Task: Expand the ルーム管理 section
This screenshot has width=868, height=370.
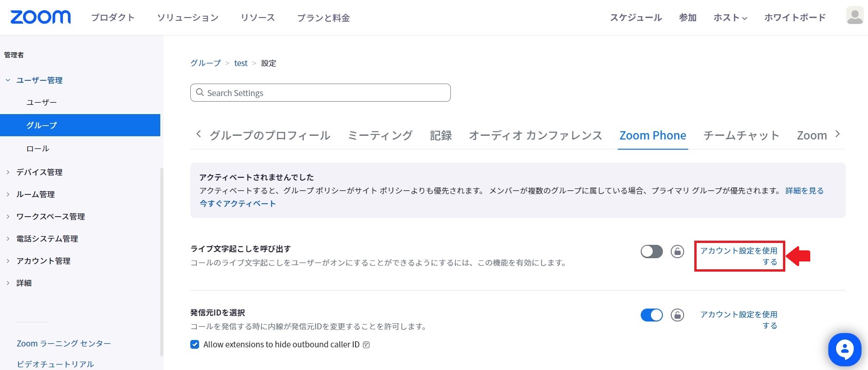Action: tap(8, 194)
